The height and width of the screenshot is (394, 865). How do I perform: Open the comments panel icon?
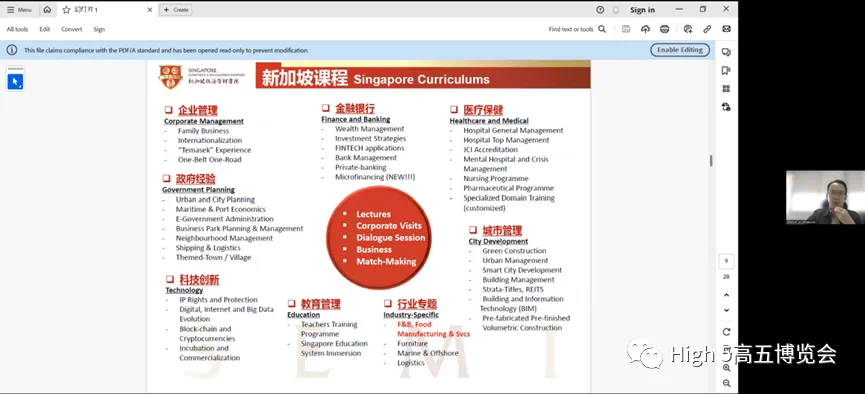coord(726,52)
